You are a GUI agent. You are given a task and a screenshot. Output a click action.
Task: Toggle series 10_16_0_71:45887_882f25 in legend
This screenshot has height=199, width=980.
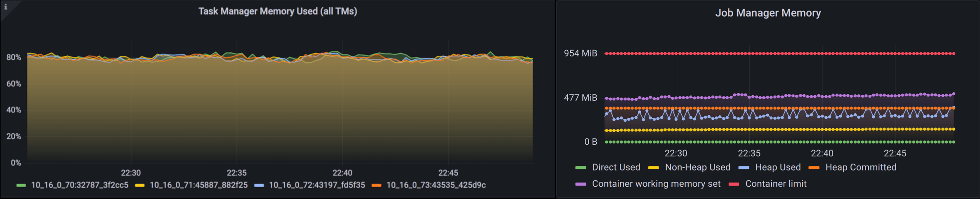coord(198,185)
